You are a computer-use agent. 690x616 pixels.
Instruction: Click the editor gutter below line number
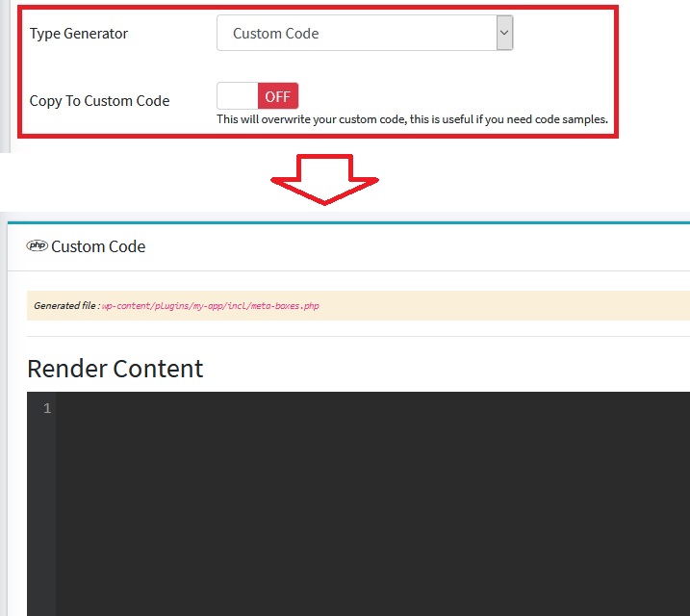point(40,510)
